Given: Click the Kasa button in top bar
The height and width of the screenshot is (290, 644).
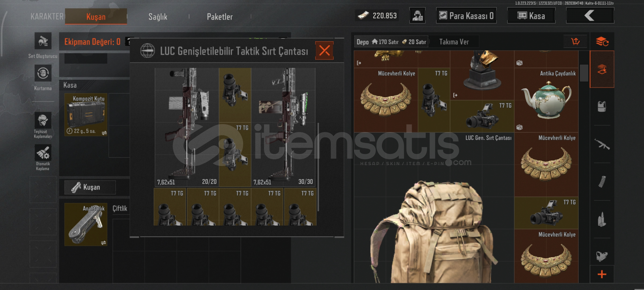Looking at the screenshot, I should 531,16.
